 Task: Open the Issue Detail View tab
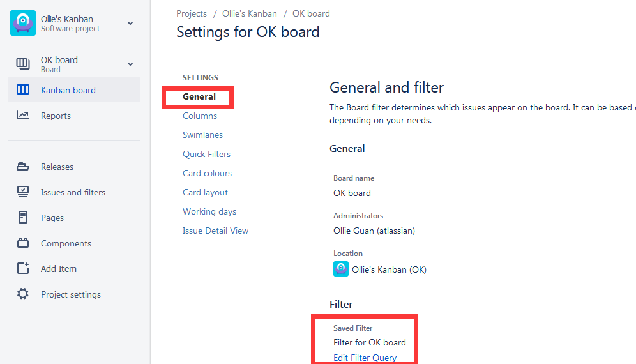pos(215,231)
